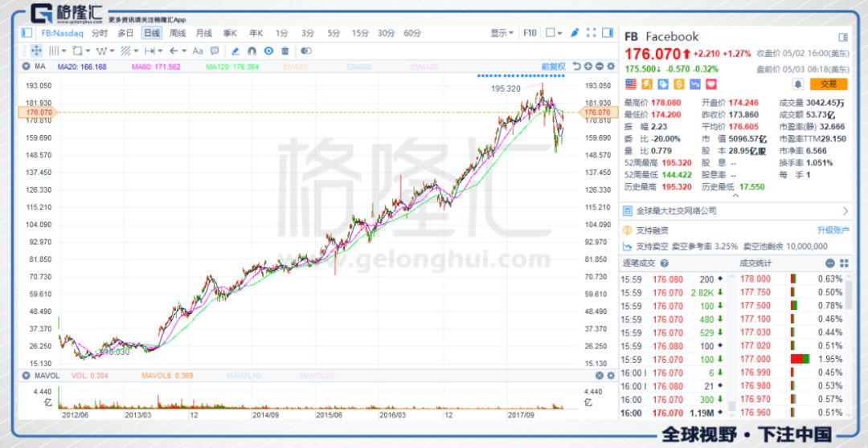Select the 月线 monthly chart tab
The image size is (868, 448).
[203, 33]
